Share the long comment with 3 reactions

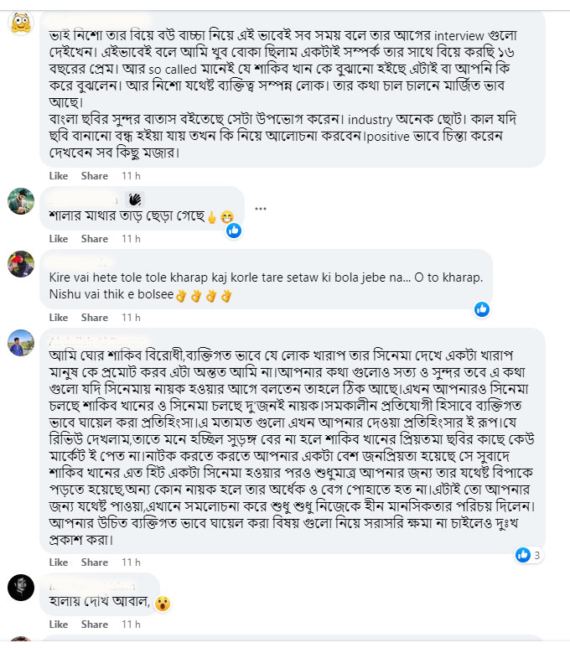click(x=94, y=562)
